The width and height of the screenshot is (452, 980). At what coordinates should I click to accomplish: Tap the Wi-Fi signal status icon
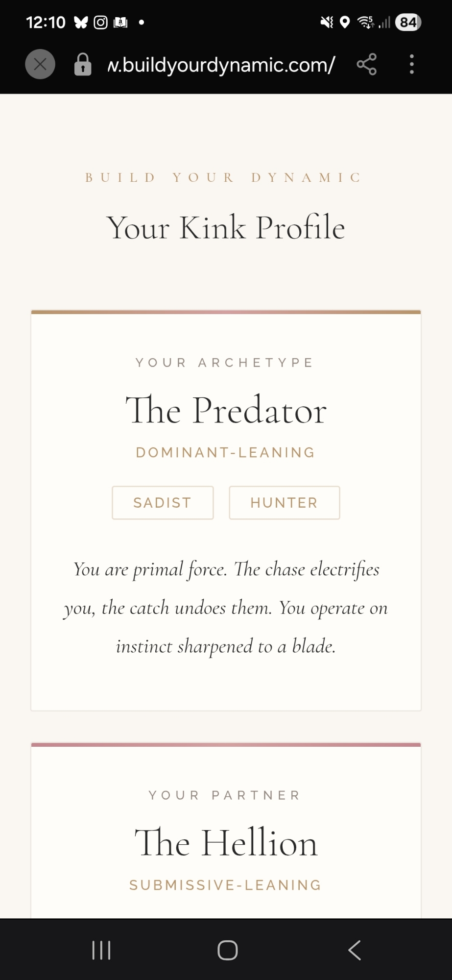[x=365, y=23]
